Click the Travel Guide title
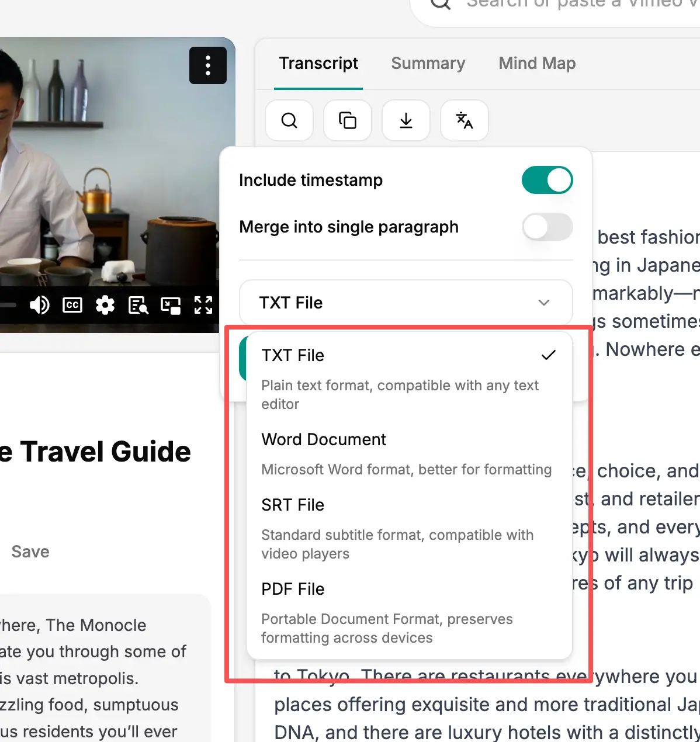This screenshot has height=742, width=700. click(x=95, y=452)
